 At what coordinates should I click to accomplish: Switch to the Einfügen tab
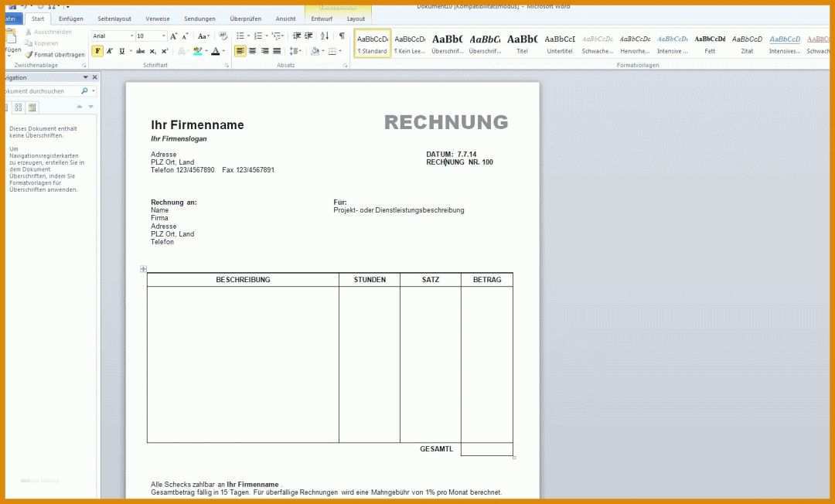(71, 19)
